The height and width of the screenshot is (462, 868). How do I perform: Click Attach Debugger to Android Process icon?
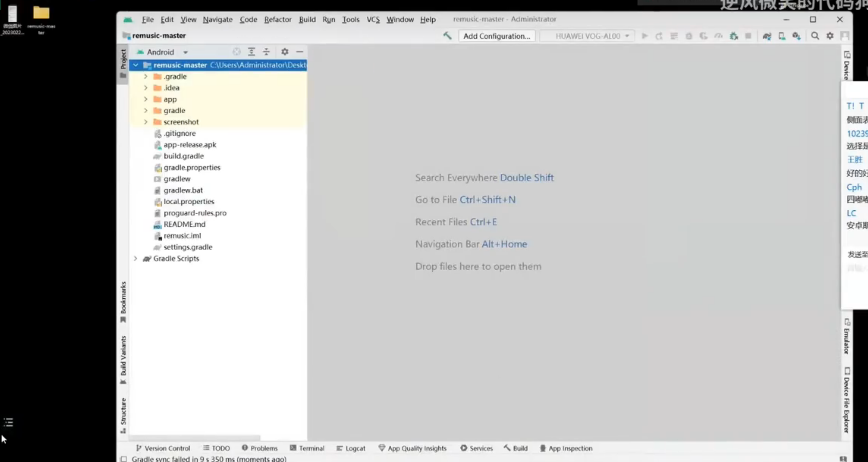pos(734,36)
